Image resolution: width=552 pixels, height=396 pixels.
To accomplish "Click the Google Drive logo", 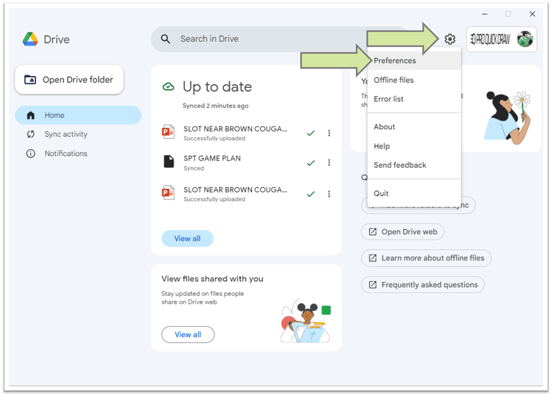I will 30,39.
